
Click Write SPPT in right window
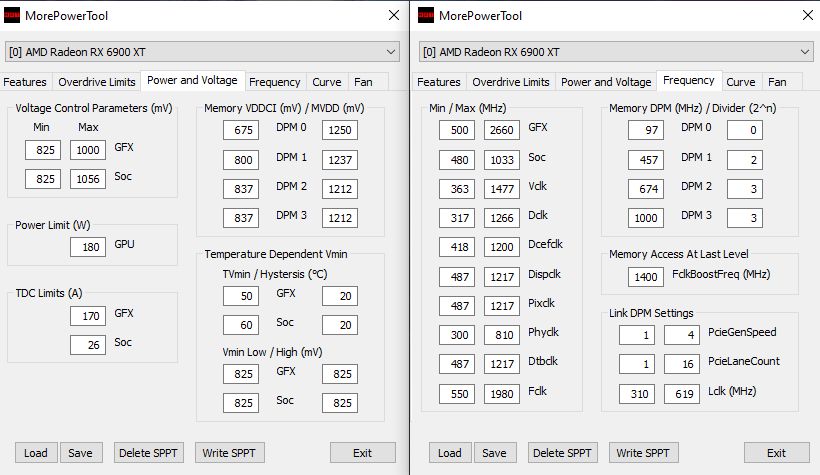tap(643, 453)
